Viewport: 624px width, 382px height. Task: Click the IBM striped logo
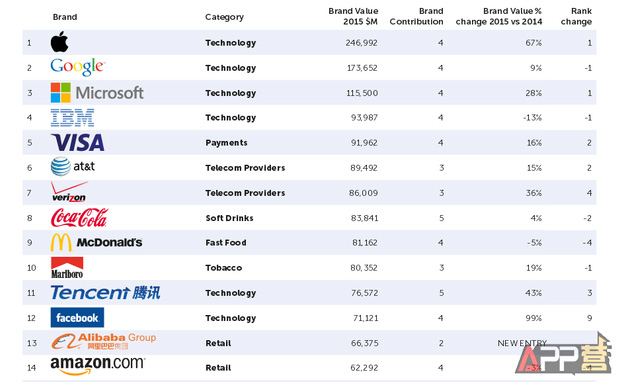72,118
